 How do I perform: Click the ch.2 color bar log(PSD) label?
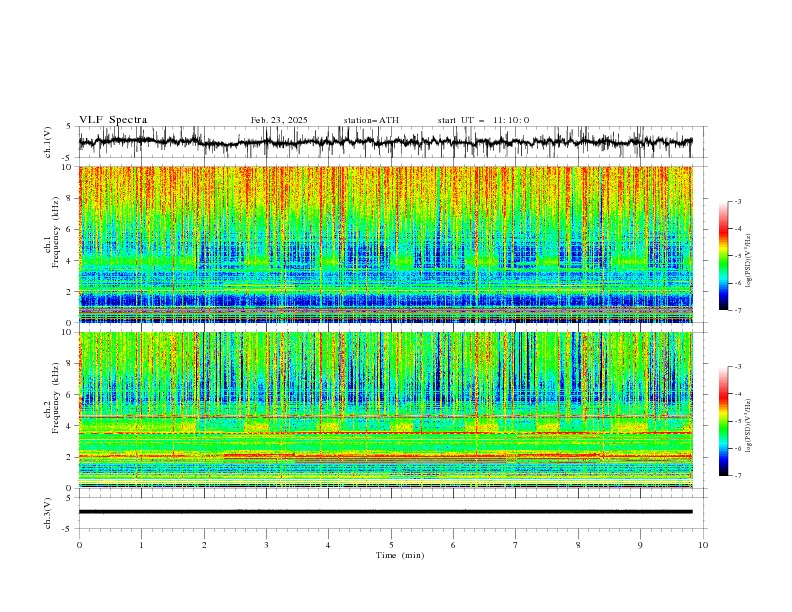[748, 426]
